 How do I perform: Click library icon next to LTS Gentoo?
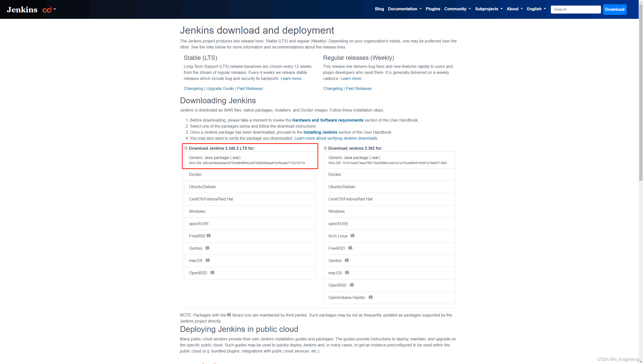207,248
